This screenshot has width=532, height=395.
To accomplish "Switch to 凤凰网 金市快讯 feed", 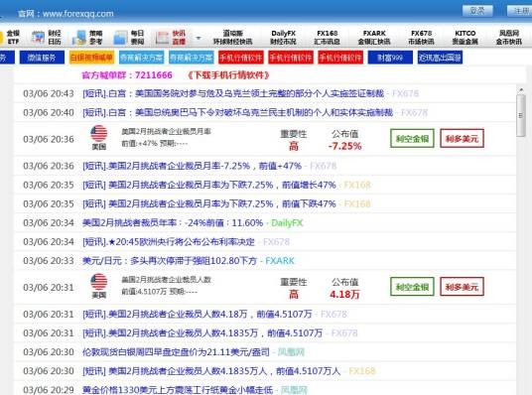I will [x=509, y=38].
